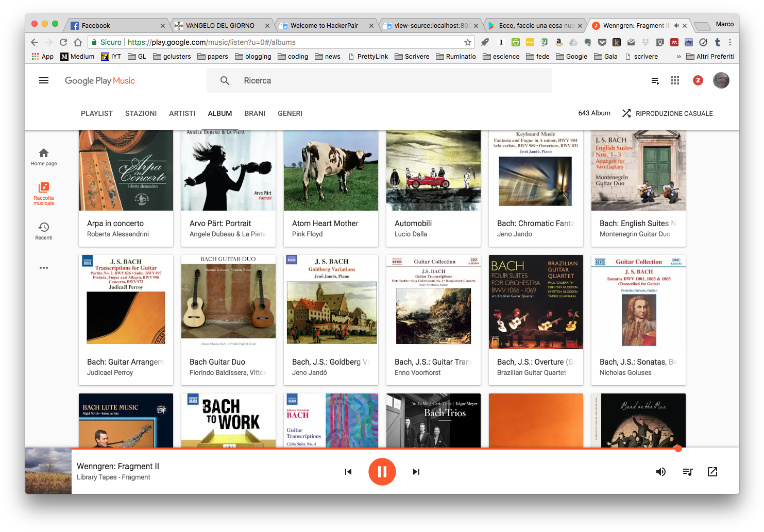Open the Enno Voorhorst artist link
The image size is (764, 532).
(418, 373)
